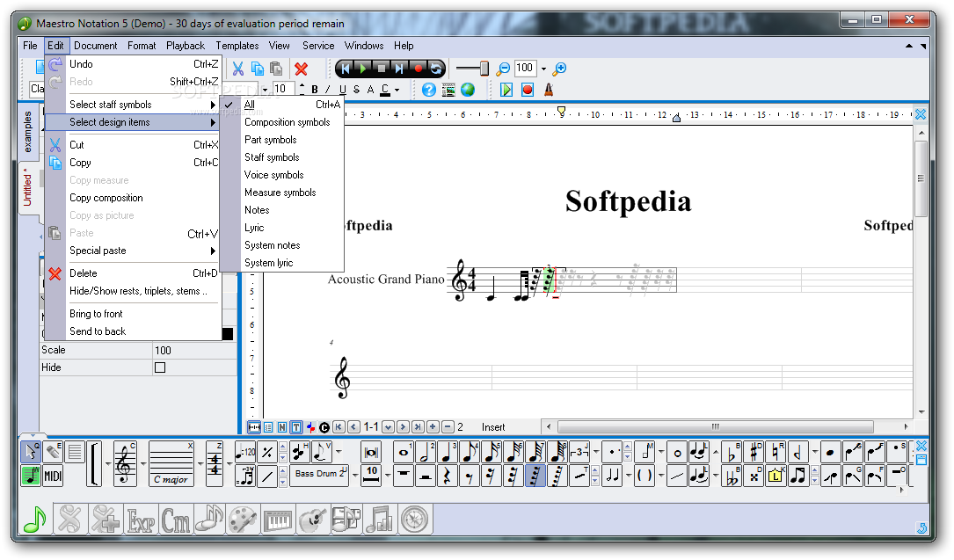Image resolution: width=954 pixels, height=560 pixels.
Task: Open the Cm chord tab at bottom
Action: (175, 520)
